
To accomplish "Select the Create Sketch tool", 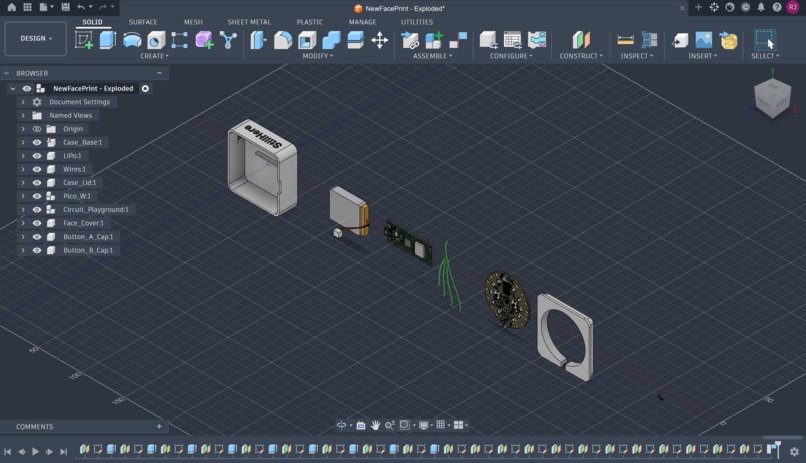I will [x=84, y=40].
